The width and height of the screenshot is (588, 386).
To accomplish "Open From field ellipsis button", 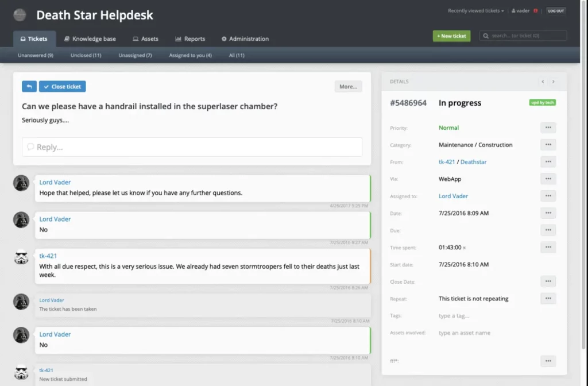I will tap(548, 161).
